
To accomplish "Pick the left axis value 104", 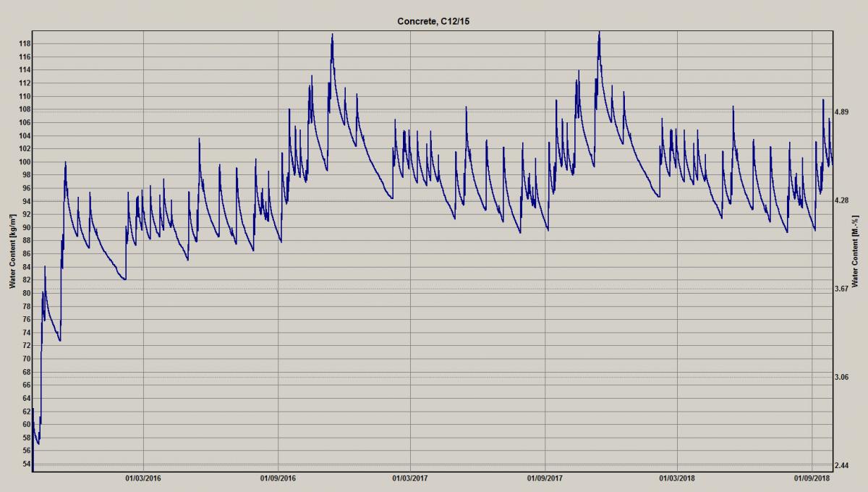I will click(24, 135).
